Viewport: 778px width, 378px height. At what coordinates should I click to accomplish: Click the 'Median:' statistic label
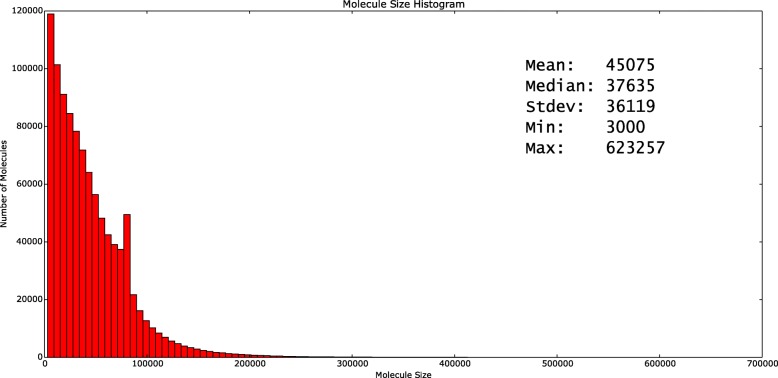[x=560, y=86]
